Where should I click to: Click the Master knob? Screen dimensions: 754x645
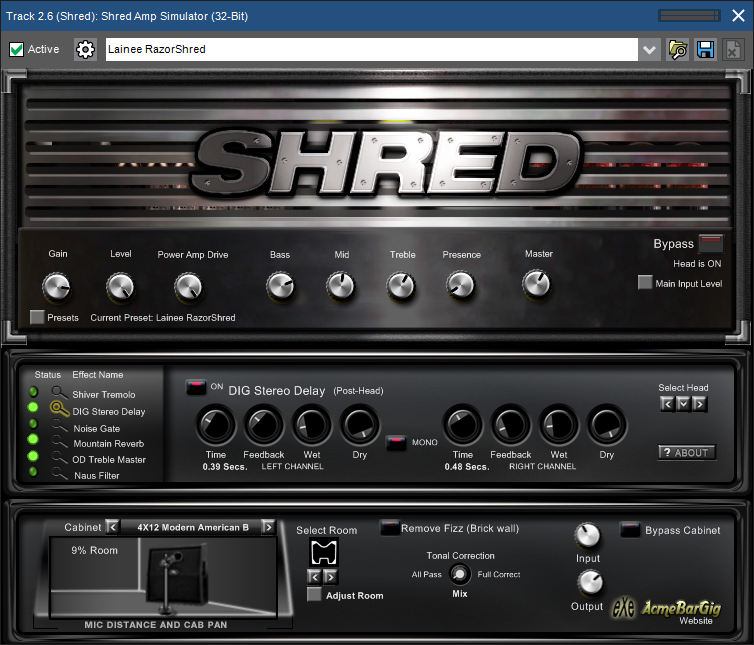[x=536, y=284]
